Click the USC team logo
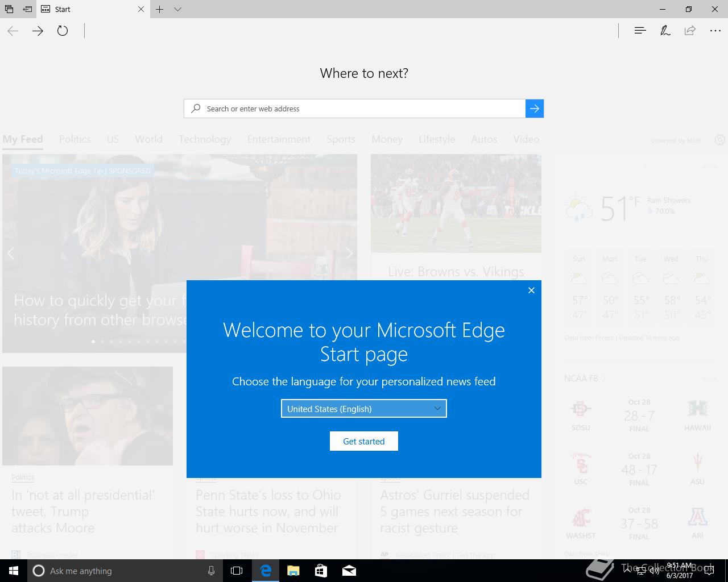This screenshot has width=728, height=582. tap(581, 463)
